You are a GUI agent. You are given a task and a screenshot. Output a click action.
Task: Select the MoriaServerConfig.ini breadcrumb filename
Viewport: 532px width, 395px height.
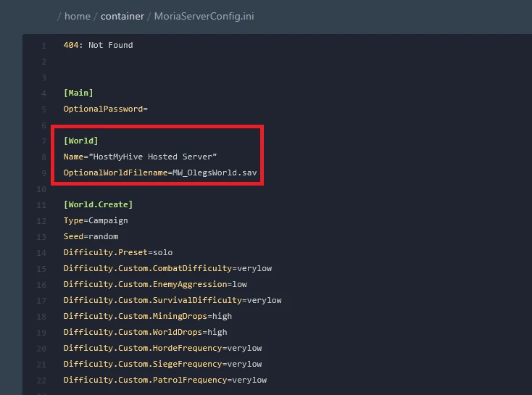tap(204, 16)
